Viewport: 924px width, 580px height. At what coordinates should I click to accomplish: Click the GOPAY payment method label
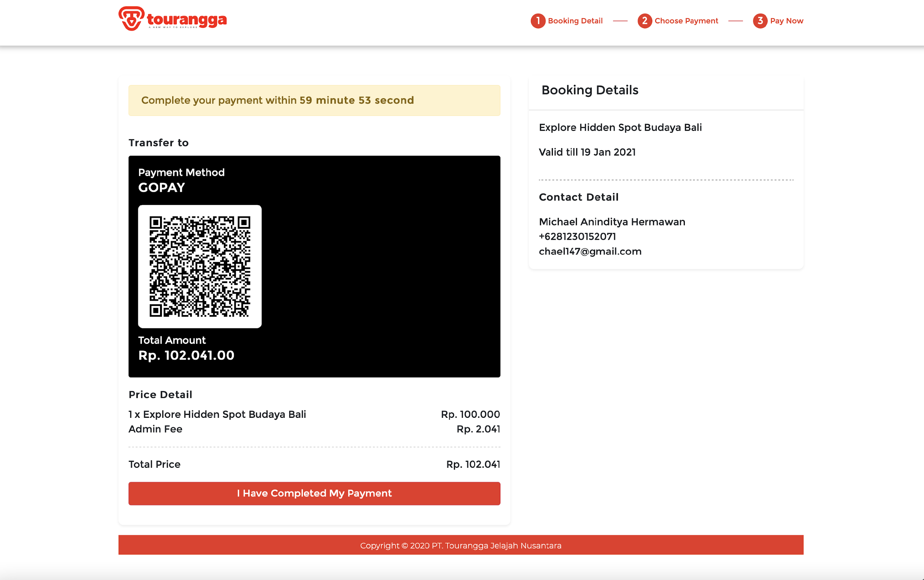[162, 188]
